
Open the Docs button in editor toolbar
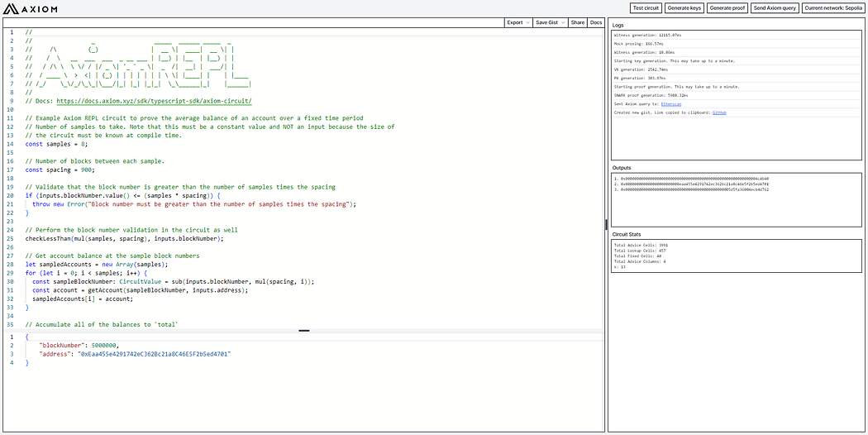point(595,22)
